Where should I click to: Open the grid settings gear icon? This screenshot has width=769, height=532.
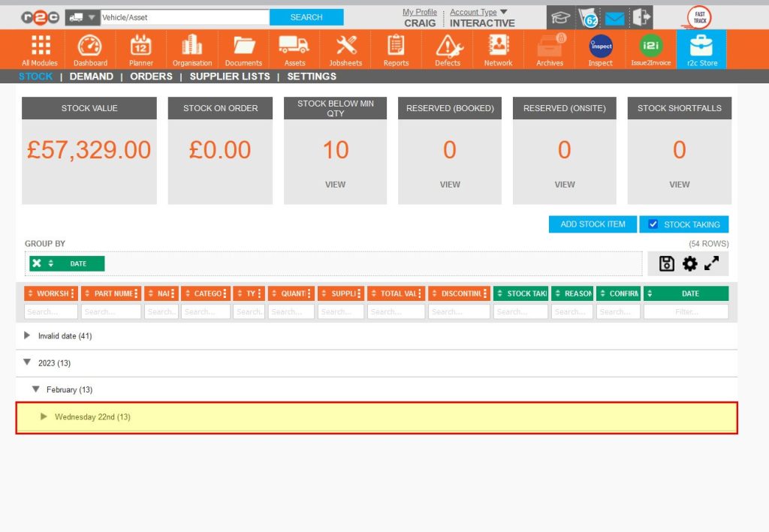coord(689,263)
